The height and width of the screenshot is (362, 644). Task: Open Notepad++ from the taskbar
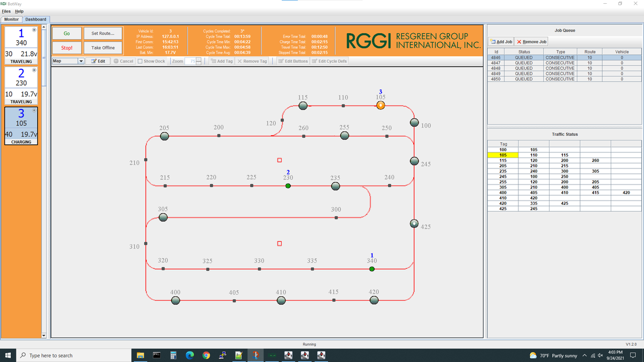tap(239, 356)
